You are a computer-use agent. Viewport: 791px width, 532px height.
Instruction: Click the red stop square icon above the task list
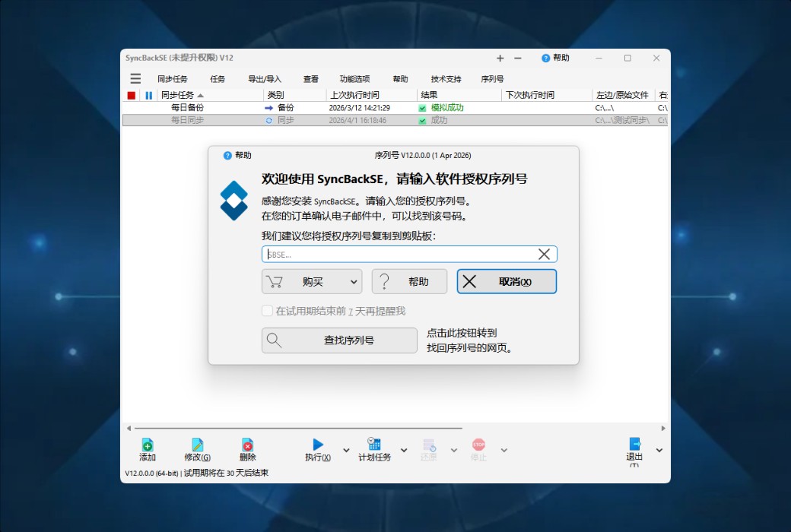coord(131,94)
